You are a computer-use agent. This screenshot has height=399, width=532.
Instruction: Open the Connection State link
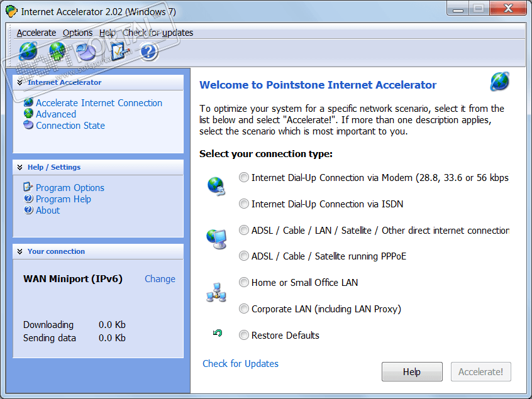point(70,126)
